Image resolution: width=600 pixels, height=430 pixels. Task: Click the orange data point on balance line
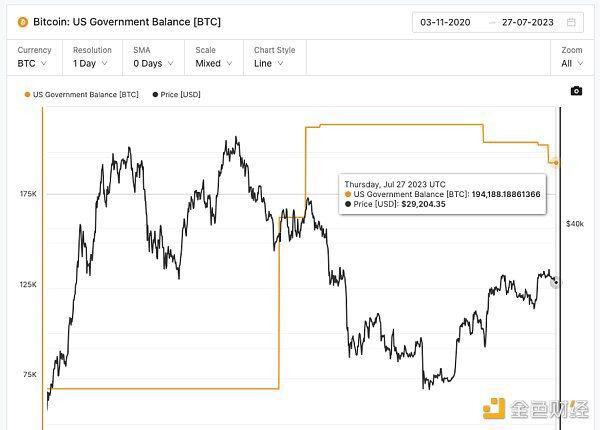point(556,163)
